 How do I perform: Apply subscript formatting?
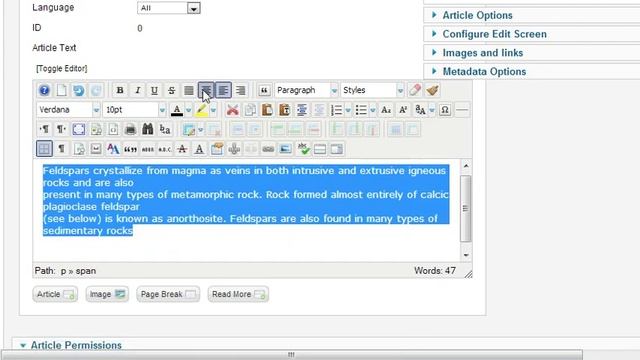[386, 110]
